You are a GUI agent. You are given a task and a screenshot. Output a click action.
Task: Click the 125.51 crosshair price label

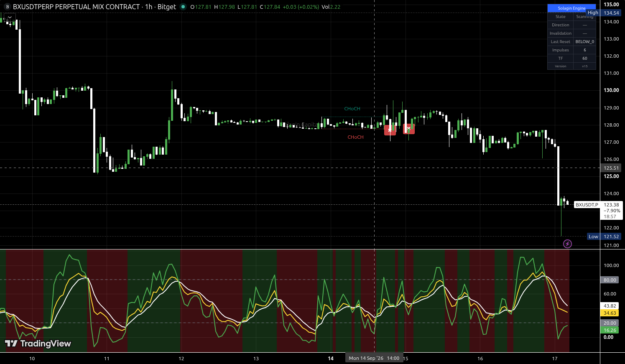[611, 168]
